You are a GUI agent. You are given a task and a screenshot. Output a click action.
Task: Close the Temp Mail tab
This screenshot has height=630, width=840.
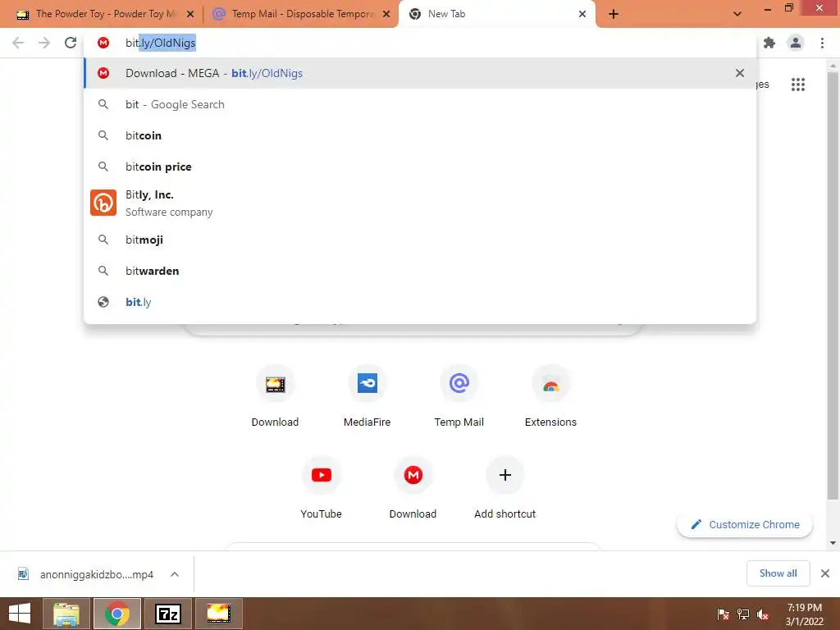click(386, 15)
